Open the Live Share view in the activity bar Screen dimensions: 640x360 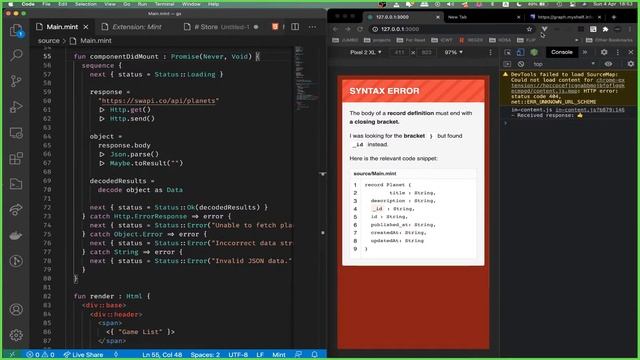coord(16,210)
